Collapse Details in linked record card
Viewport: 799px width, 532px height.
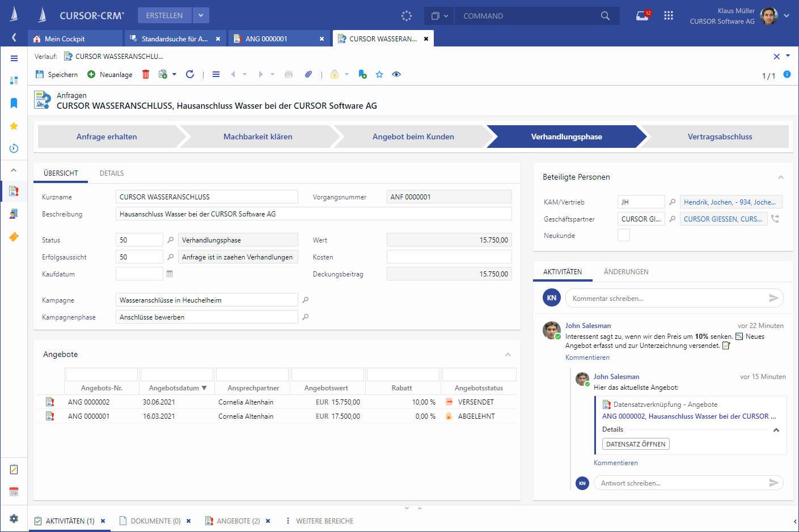776,430
